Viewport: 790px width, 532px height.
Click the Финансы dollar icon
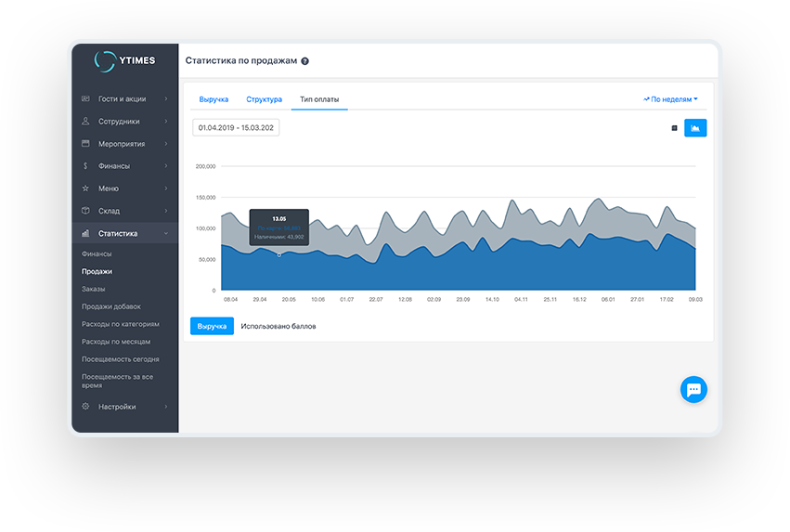pos(85,166)
